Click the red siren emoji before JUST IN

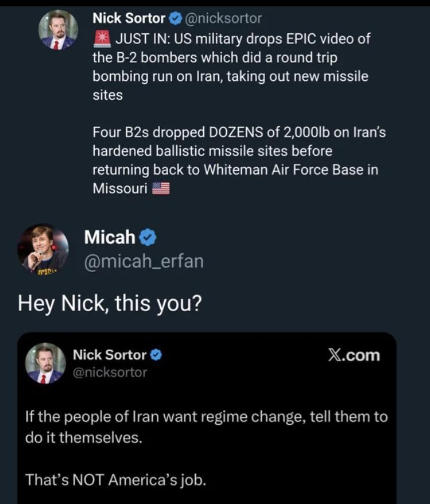point(101,39)
